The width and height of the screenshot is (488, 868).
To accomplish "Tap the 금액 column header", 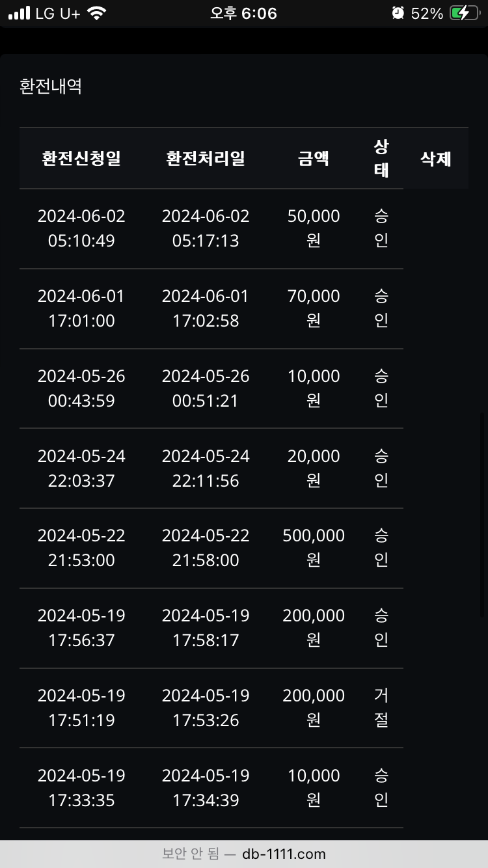I will pos(314,158).
